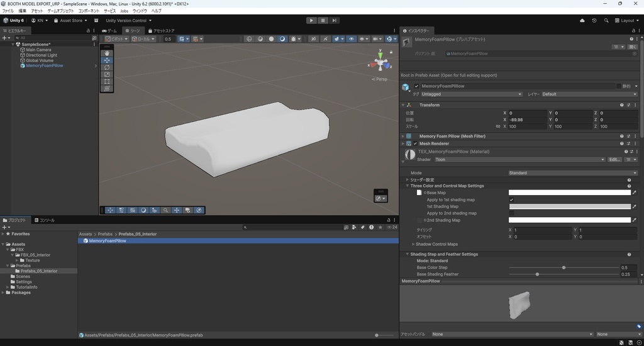Viewport: 644px width, 346px height.
Task: Open the Pivot mode dropdown
Action: (116, 39)
